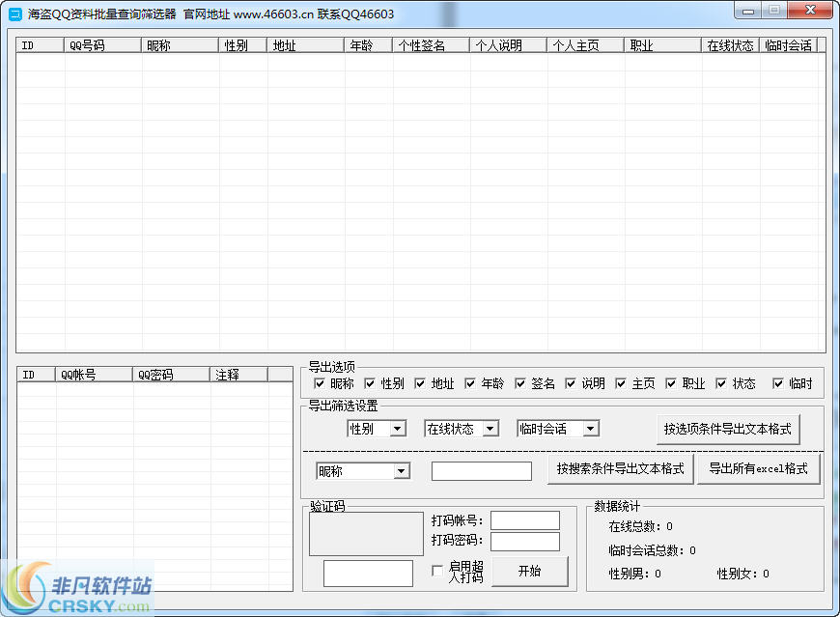
Task: Click ID header in account list
Action: point(37,375)
